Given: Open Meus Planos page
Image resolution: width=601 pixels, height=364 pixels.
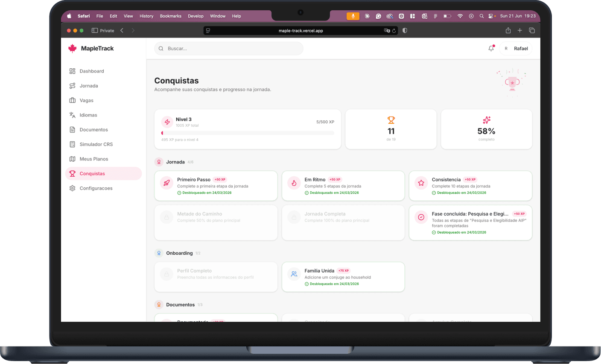Looking at the screenshot, I should pos(103,159).
